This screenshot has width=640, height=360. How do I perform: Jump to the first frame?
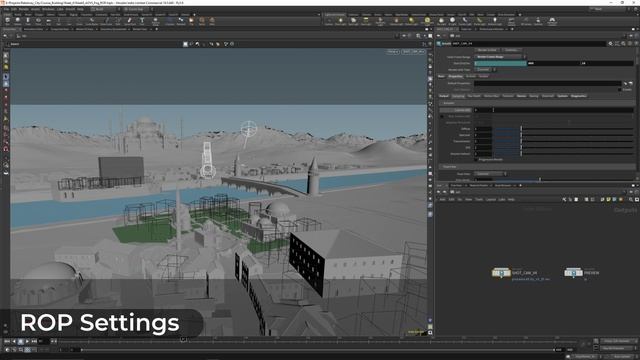click(x=7, y=341)
